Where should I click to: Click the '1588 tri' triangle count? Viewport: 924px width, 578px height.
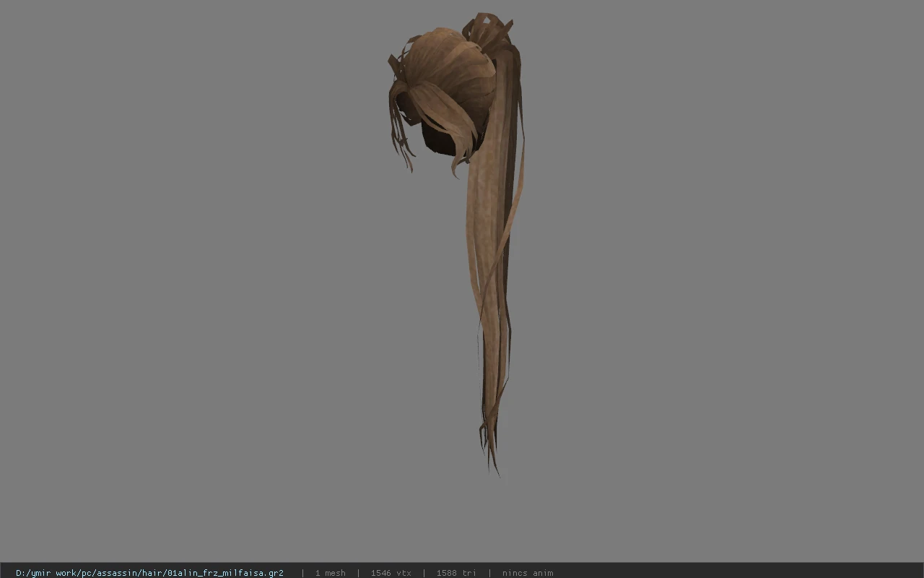pos(456,573)
